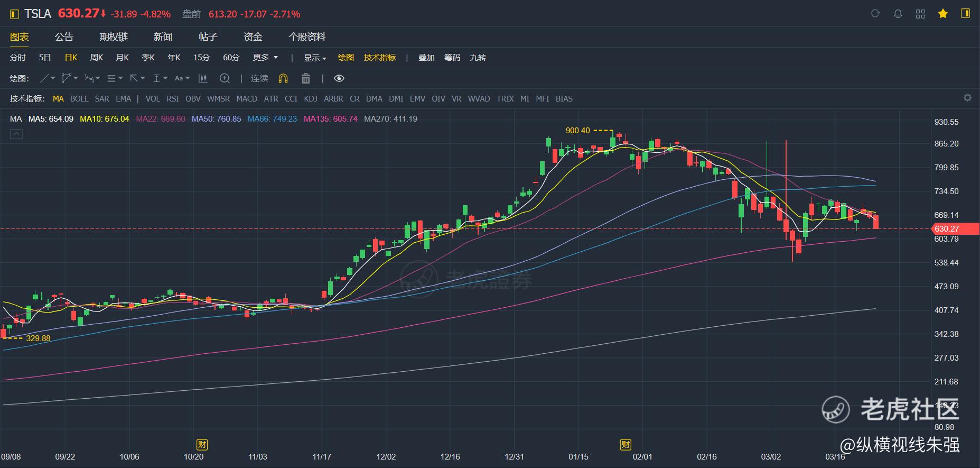Enable the RSI sub-indicator
980x468 pixels.
[x=173, y=98]
